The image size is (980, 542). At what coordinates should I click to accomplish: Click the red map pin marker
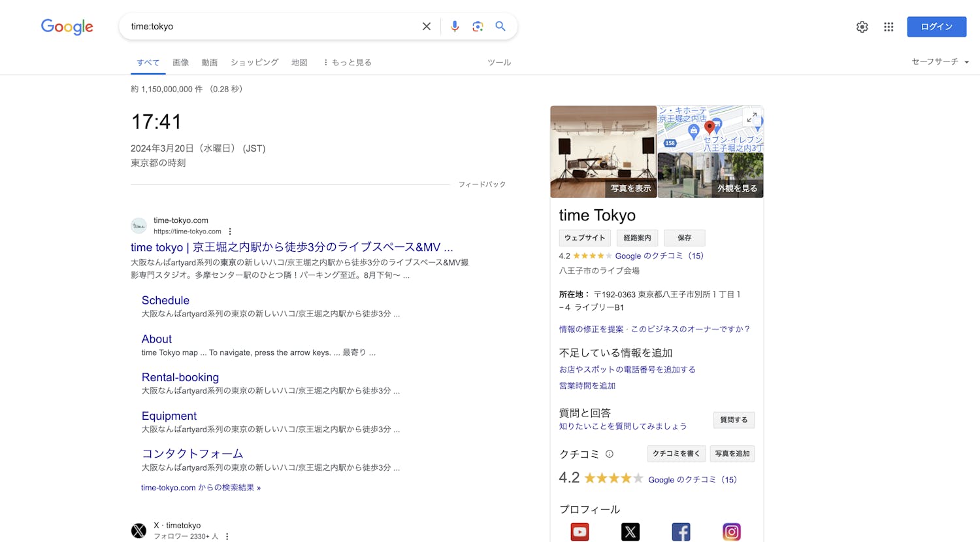710,127
